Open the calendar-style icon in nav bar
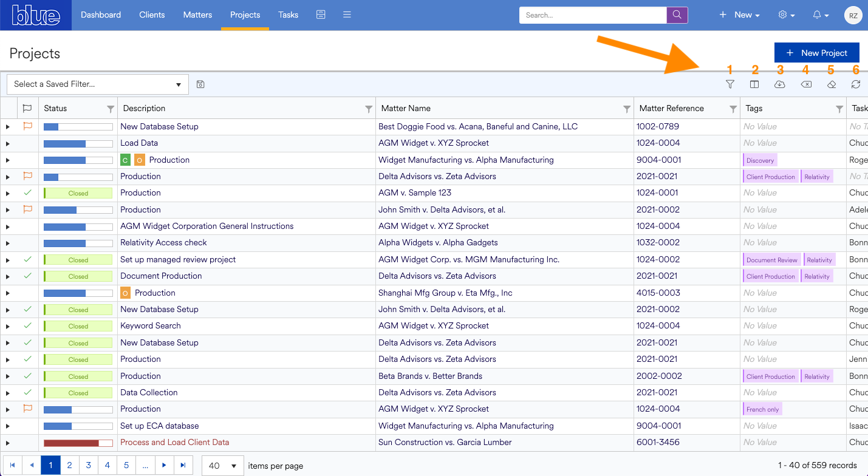 coord(321,15)
